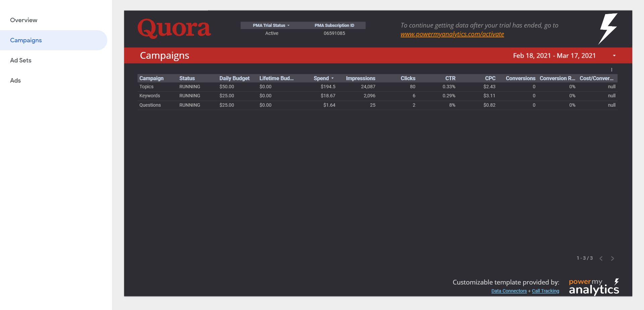Sort by Impressions column header
This screenshot has width=644, height=310.
tap(361, 78)
